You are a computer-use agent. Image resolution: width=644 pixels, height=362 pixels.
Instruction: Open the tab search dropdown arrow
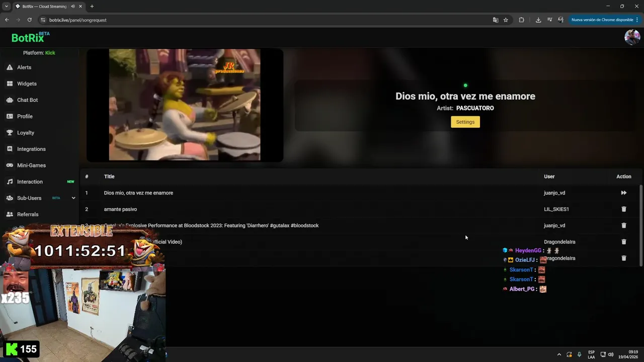tap(6, 7)
